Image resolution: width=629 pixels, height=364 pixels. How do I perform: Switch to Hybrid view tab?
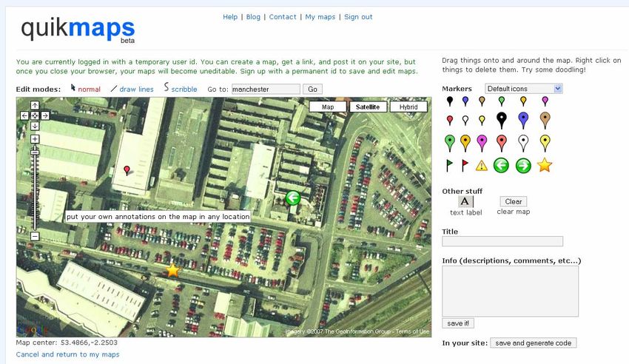point(408,107)
